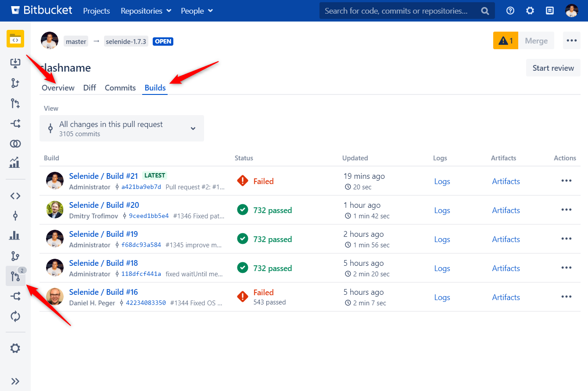588x391 pixels.
Task: Expand sidebar using double chevron icon
Action: click(x=15, y=381)
